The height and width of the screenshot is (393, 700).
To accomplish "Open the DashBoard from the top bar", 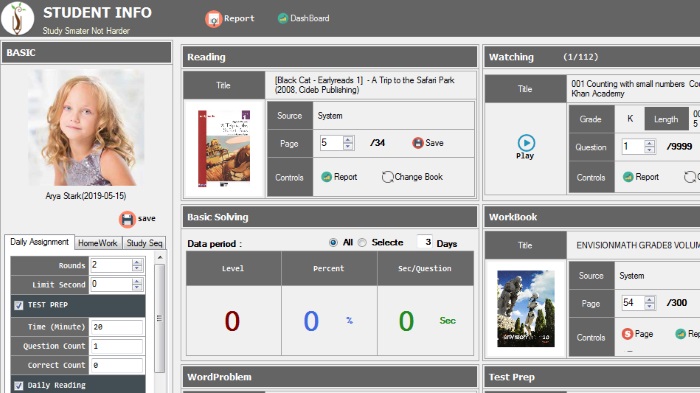I will coord(304,18).
